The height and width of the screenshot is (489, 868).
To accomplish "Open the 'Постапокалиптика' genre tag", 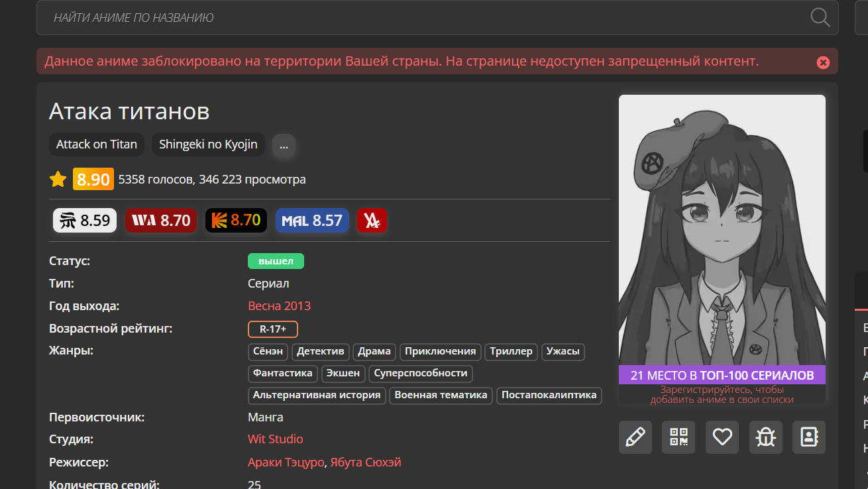I will (549, 396).
